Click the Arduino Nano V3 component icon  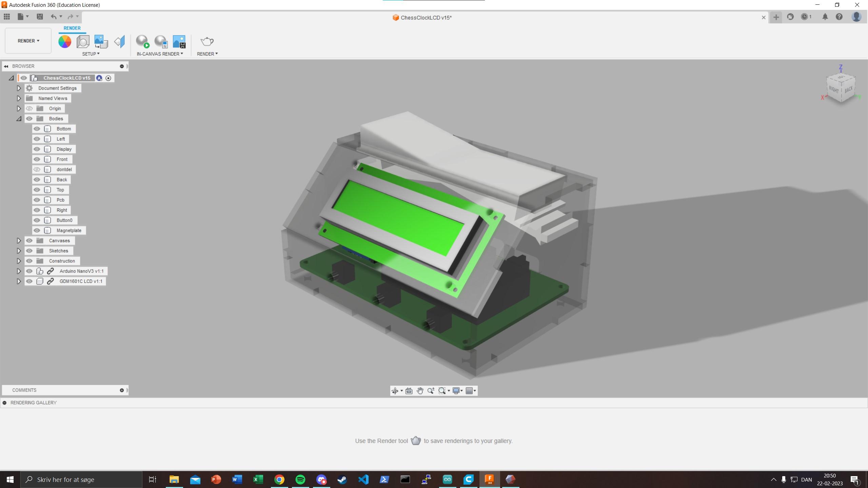pyautogui.click(x=40, y=270)
